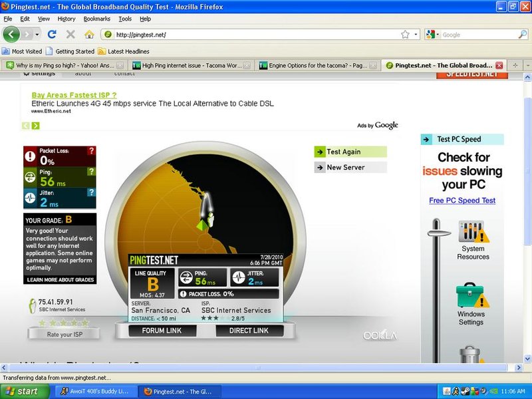Click the Jitter help question mark
The width and height of the screenshot is (532, 399).
point(91,192)
